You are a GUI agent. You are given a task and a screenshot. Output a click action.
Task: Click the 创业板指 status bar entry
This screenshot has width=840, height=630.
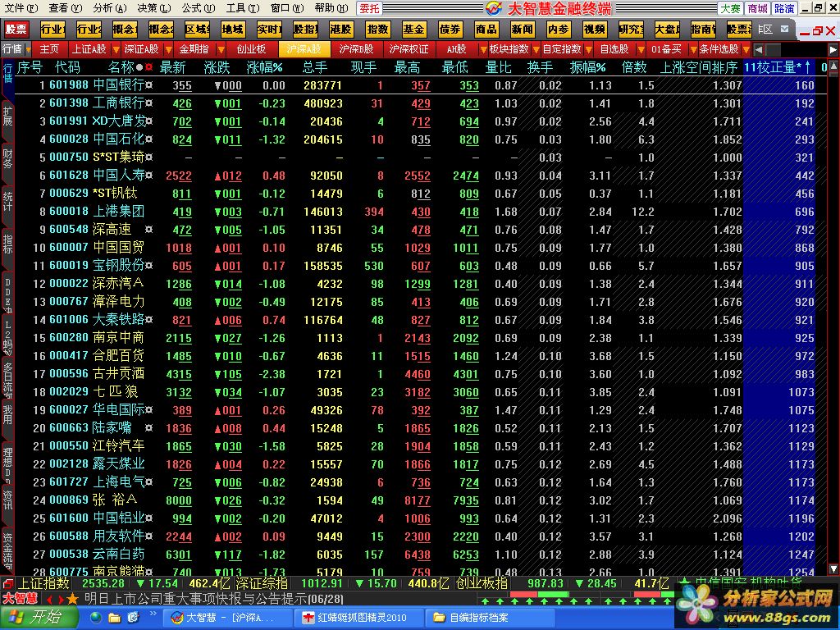(482, 583)
